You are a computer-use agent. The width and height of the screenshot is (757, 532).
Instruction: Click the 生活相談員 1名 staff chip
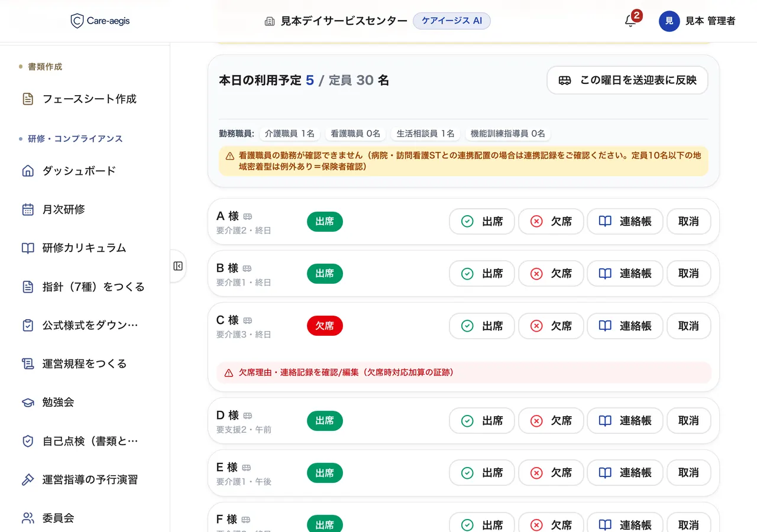pyautogui.click(x=425, y=134)
